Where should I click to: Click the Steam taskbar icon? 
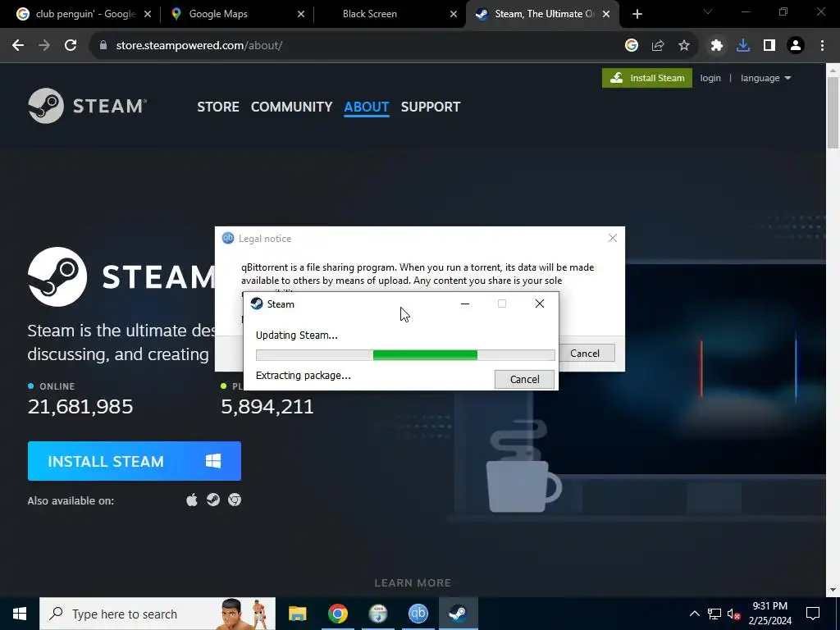coord(458,614)
